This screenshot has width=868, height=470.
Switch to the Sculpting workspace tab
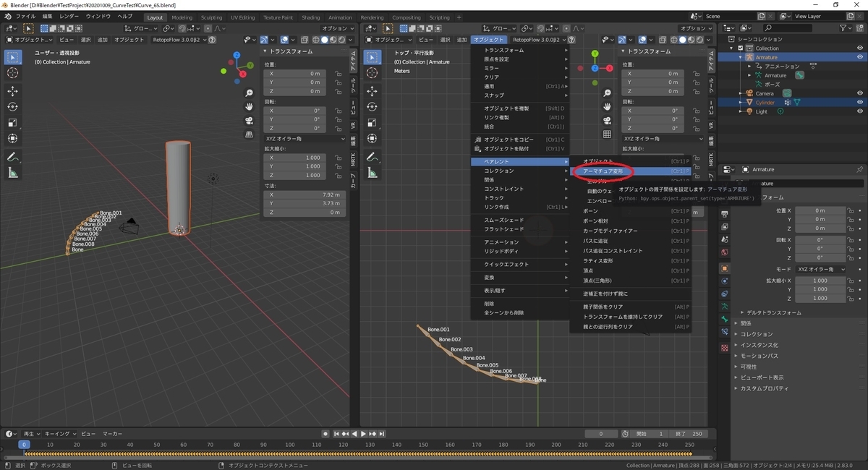coord(211,17)
